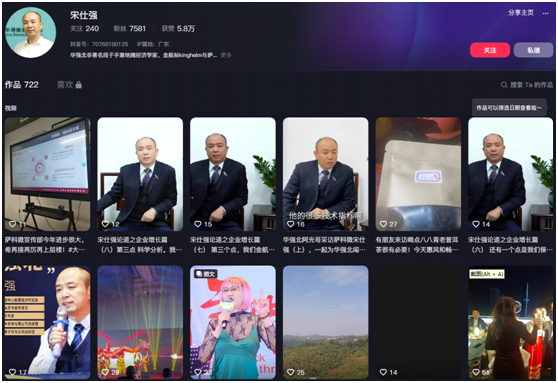Like the video showing 12 hearts
558x383 pixels.
pyautogui.click(x=105, y=224)
